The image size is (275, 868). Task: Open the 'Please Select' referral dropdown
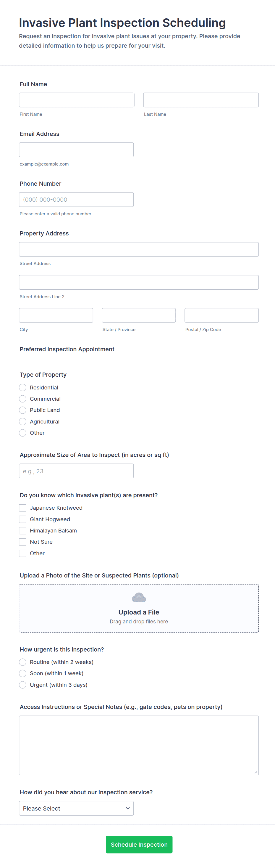pyautogui.click(x=76, y=808)
